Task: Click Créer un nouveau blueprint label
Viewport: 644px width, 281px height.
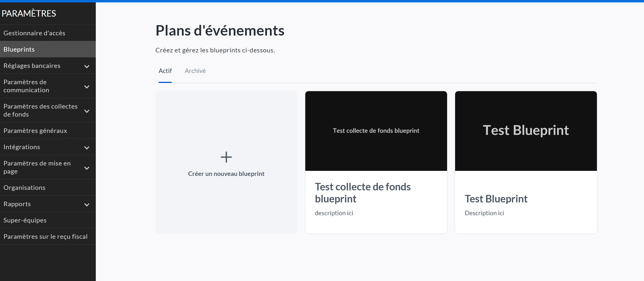Action: (226, 174)
